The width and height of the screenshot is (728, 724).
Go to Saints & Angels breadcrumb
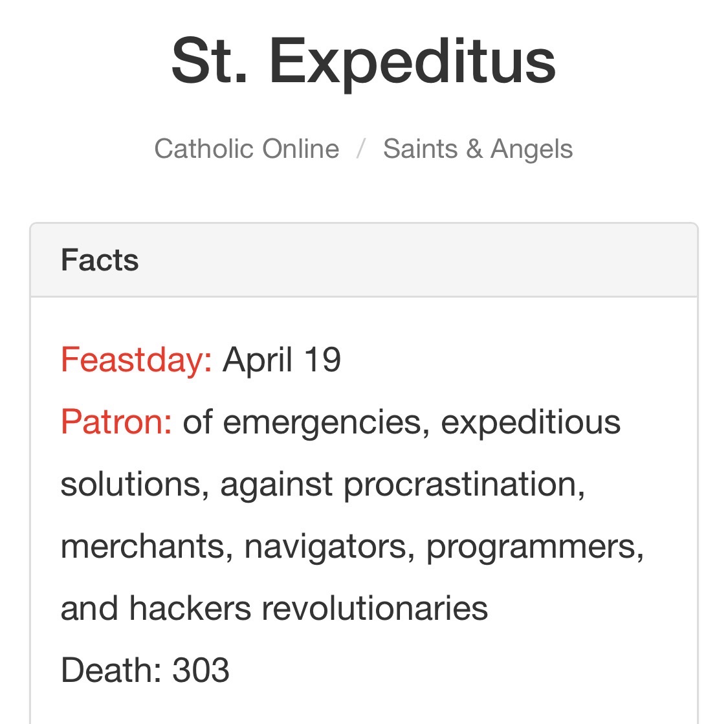(478, 149)
